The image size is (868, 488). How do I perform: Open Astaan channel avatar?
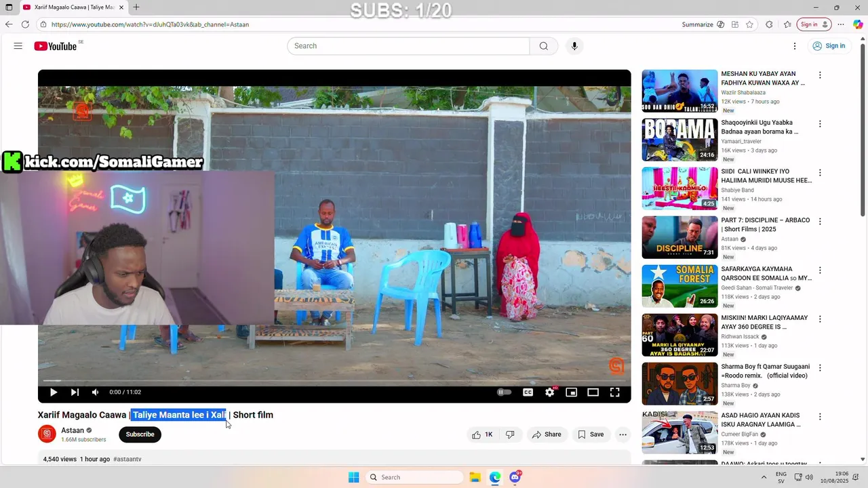pyautogui.click(x=47, y=434)
